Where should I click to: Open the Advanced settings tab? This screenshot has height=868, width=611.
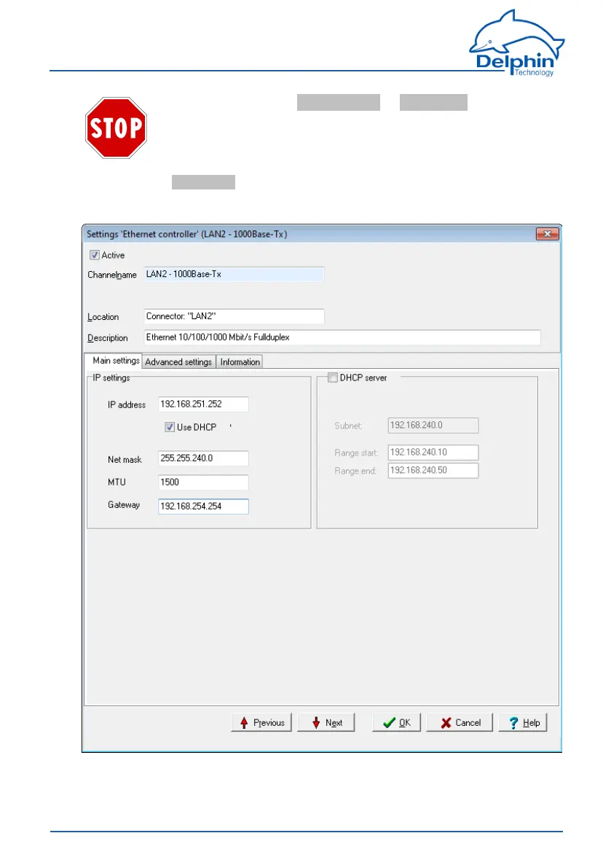coord(178,362)
